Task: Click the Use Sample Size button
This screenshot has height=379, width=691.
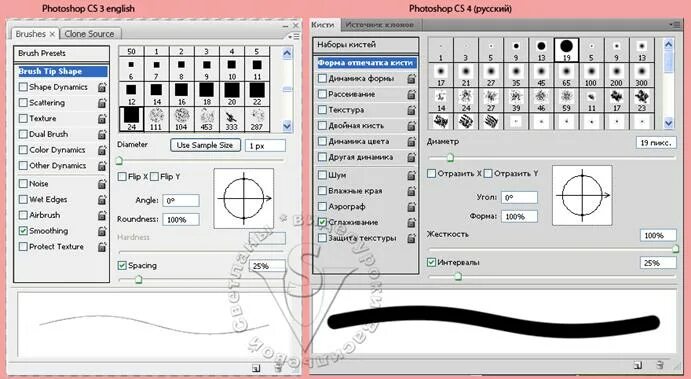Action: 205,145
